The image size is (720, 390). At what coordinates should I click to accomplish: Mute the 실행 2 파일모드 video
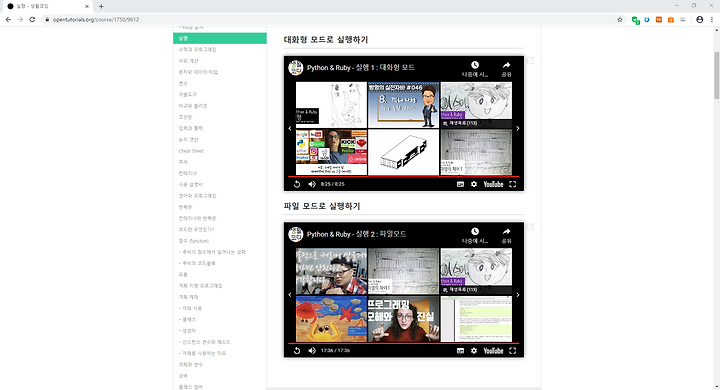pos(312,350)
